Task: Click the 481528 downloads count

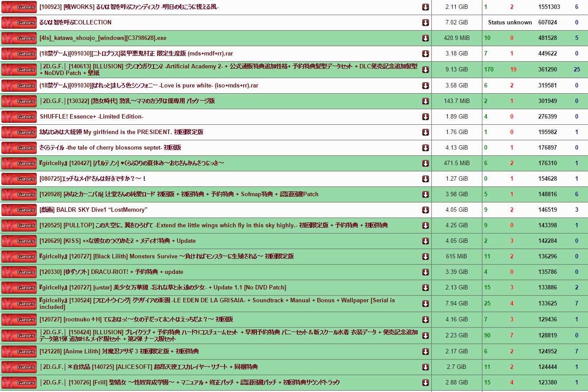Action: (x=548, y=38)
